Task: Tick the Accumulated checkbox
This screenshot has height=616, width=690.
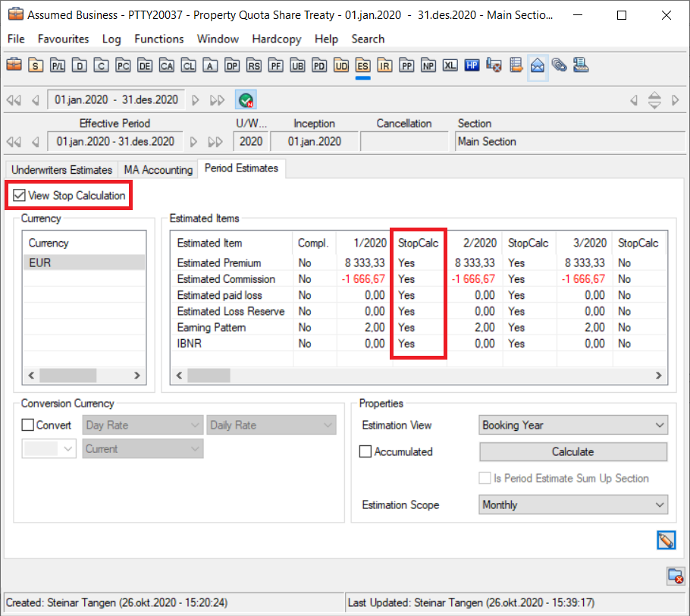Action: tap(366, 452)
